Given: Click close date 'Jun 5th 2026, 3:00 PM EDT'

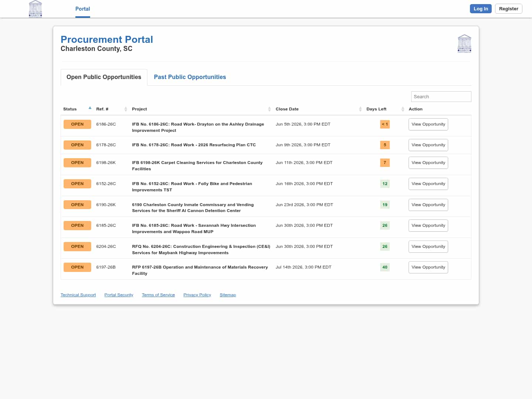Looking at the screenshot, I should tap(303, 124).
